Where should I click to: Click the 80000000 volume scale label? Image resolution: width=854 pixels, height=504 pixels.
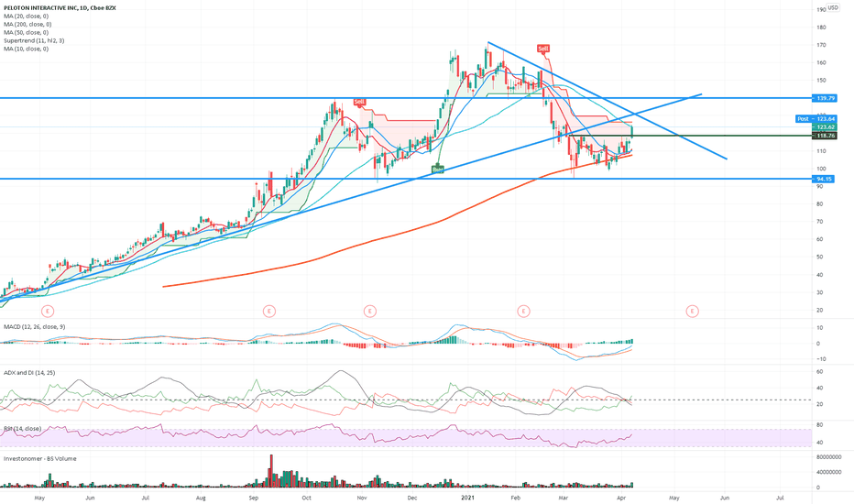click(828, 457)
